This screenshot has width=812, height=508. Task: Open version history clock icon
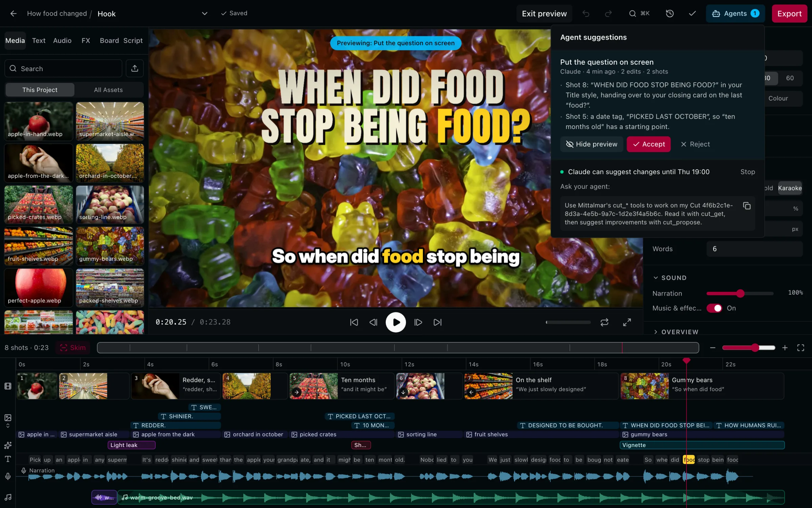click(670, 14)
